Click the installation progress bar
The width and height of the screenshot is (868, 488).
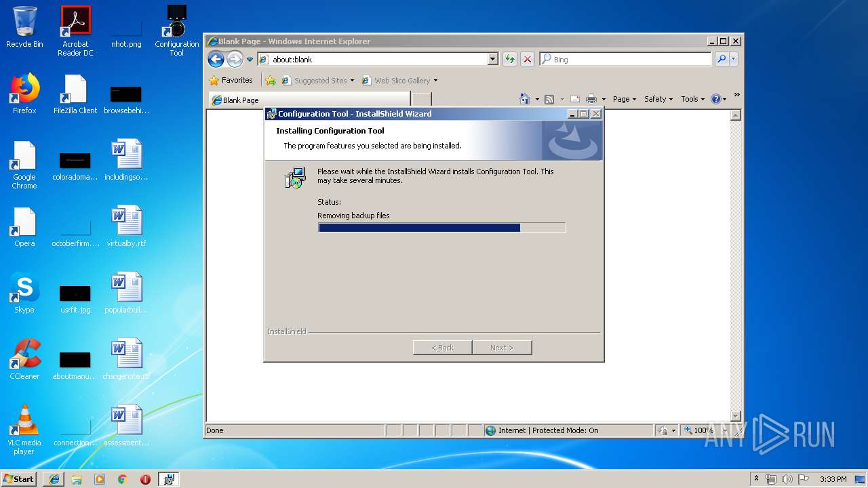[x=441, y=228]
